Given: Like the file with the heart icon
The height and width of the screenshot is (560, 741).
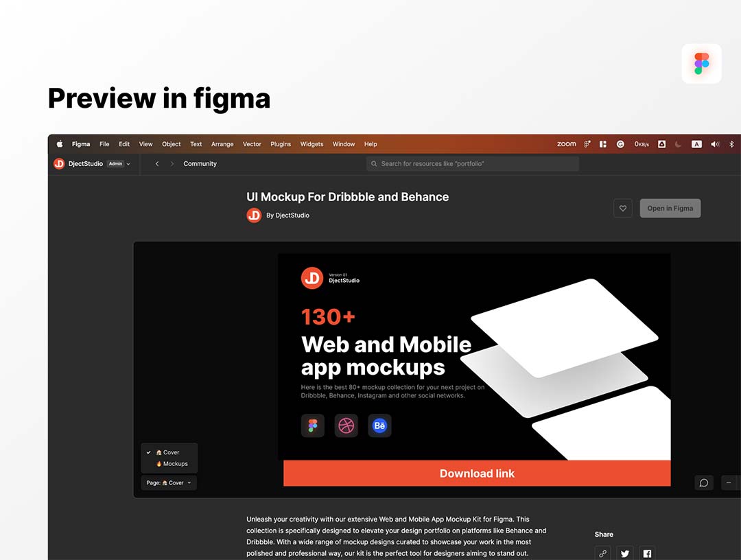Looking at the screenshot, I should tap(622, 209).
